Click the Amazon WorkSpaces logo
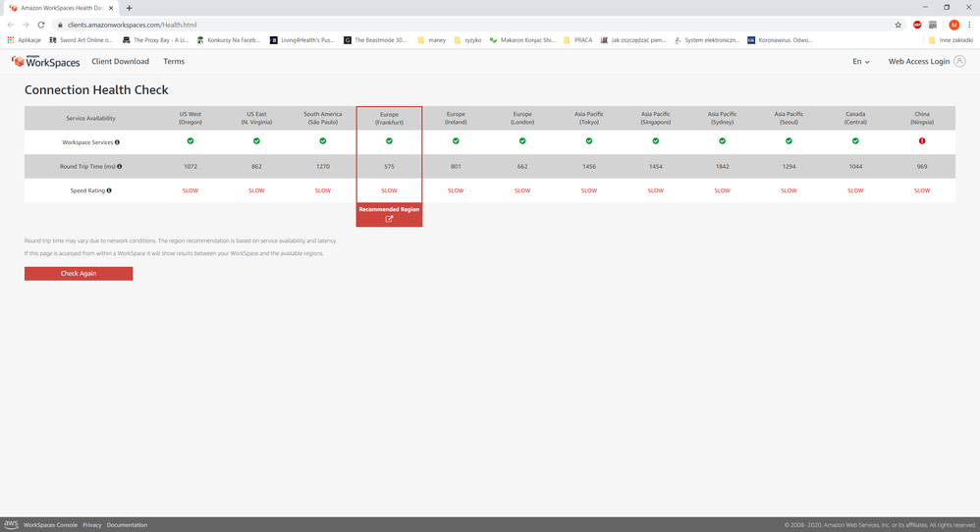Image resolution: width=980 pixels, height=532 pixels. tap(45, 61)
